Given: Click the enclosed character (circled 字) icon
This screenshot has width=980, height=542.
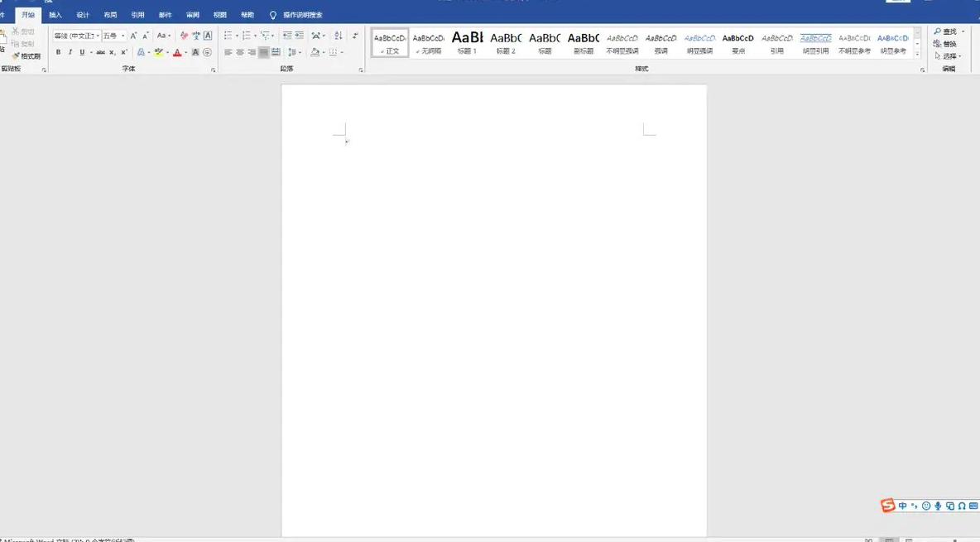Looking at the screenshot, I should (207, 52).
